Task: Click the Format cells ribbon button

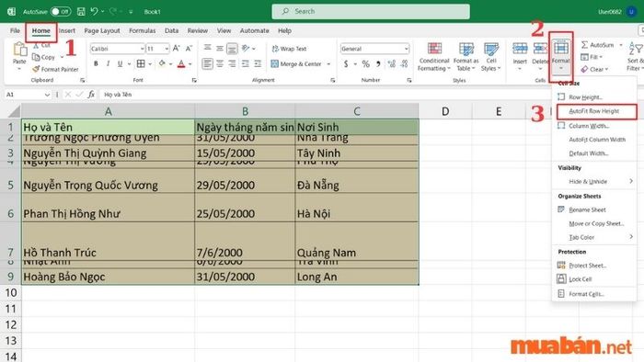Action: click(x=560, y=56)
